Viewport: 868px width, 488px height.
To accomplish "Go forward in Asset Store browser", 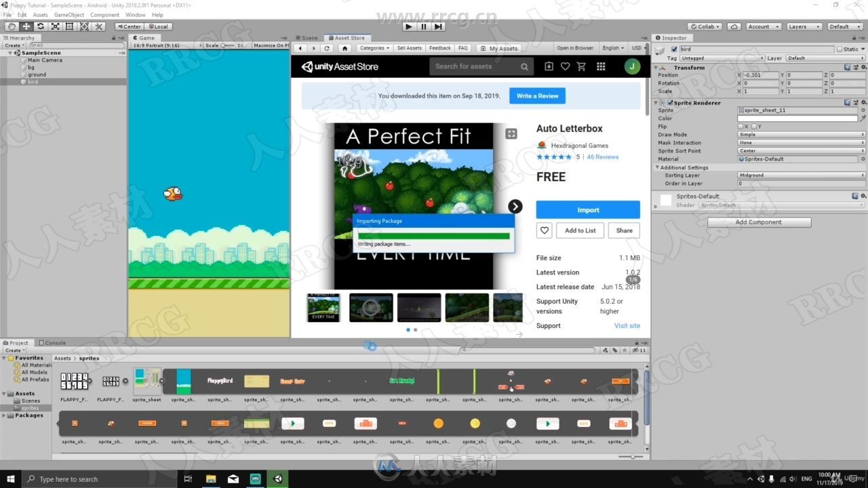I will coord(313,48).
